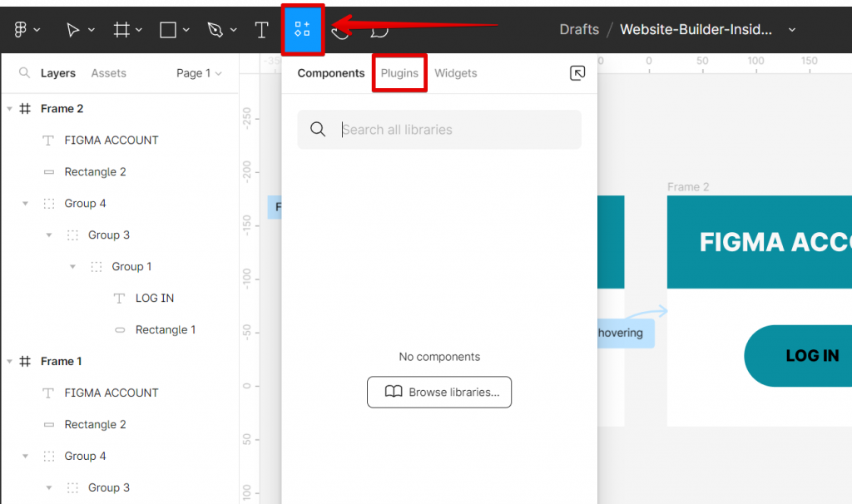Select the Text tool

tap(261, 29)
